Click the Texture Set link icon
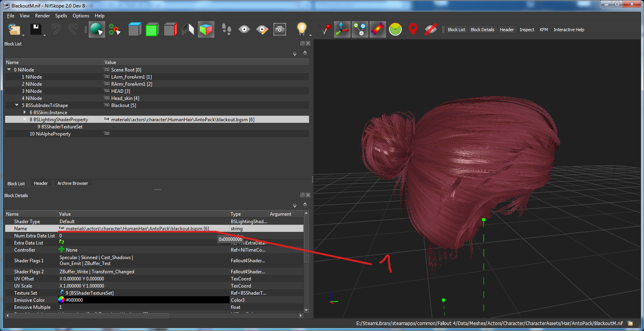The height and width of the screenshot is (331, 644). tap(62, 292)
